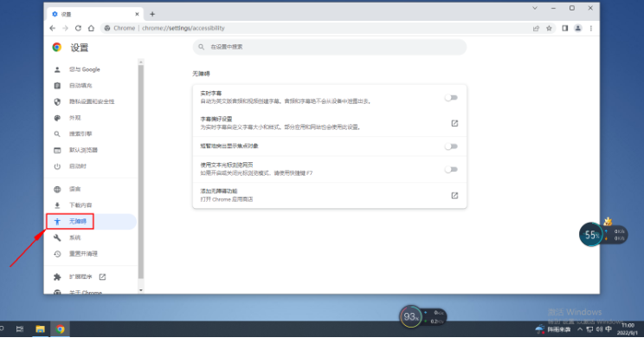Select 无障碍 accessibility in sidebar
This screenshot has width=644, height=338.
90,222
